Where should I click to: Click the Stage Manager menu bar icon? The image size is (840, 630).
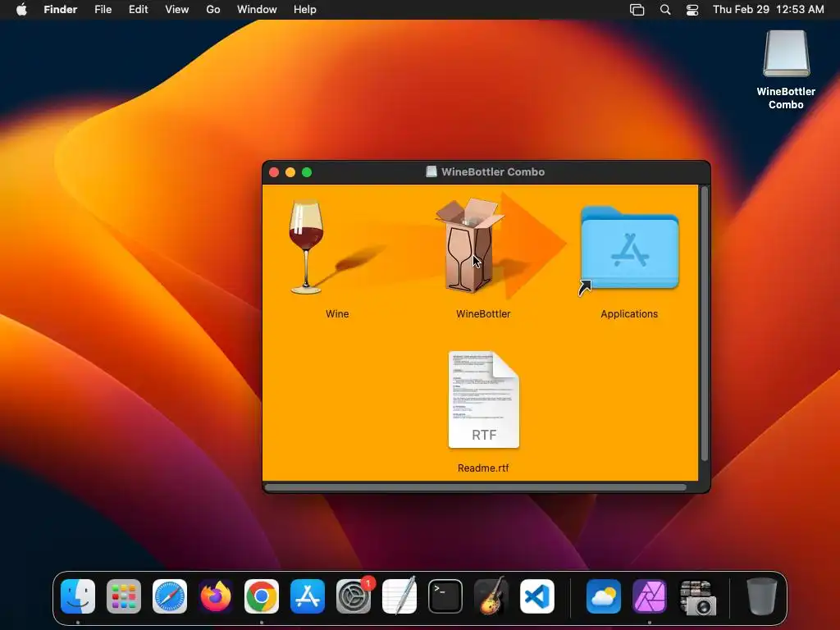pos(637,10)
